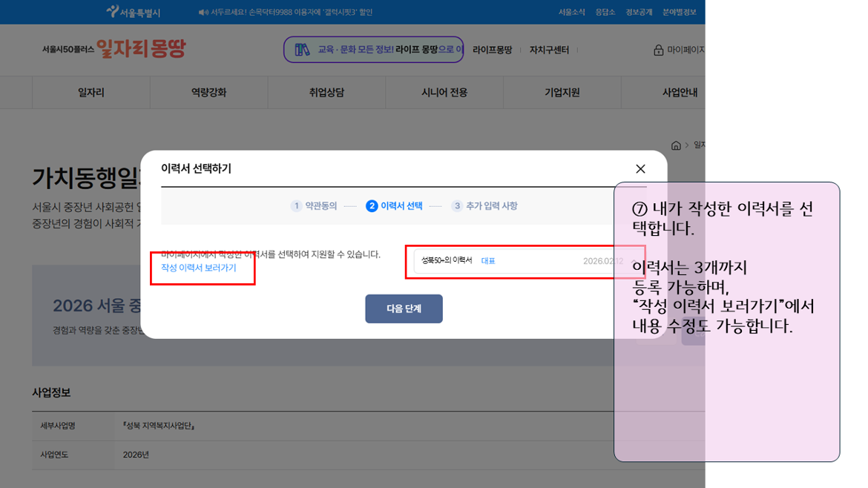Click the speaker announcement icon
This screenshot has height=488, width=868.
pyautogui.click(x=203, y=13)
